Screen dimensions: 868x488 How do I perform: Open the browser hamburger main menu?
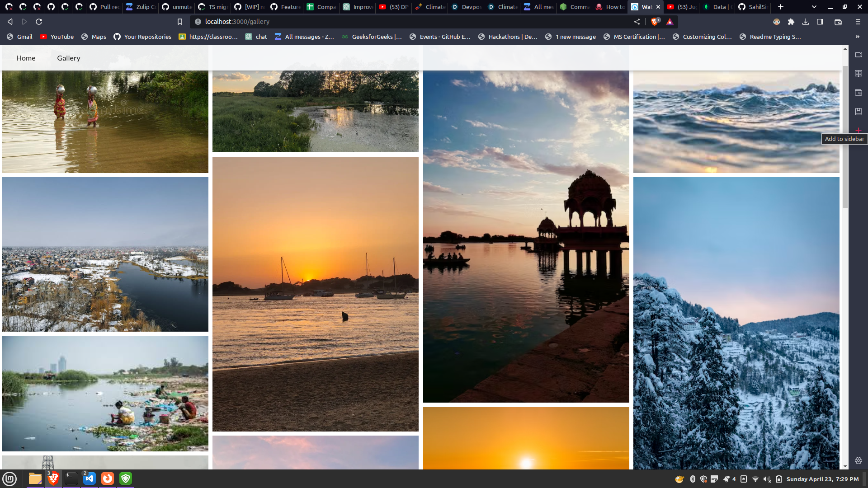pos(858,22)
